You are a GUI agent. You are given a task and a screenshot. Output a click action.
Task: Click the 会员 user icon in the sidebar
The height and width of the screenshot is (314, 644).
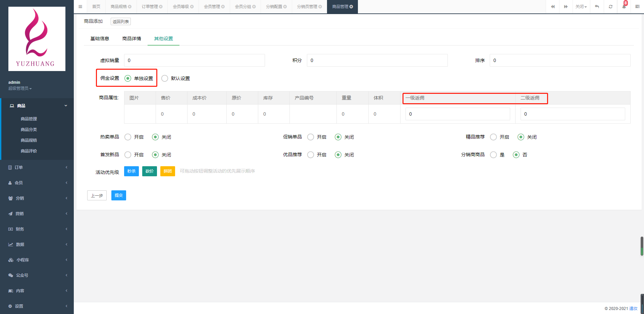(x=10, y=183)
